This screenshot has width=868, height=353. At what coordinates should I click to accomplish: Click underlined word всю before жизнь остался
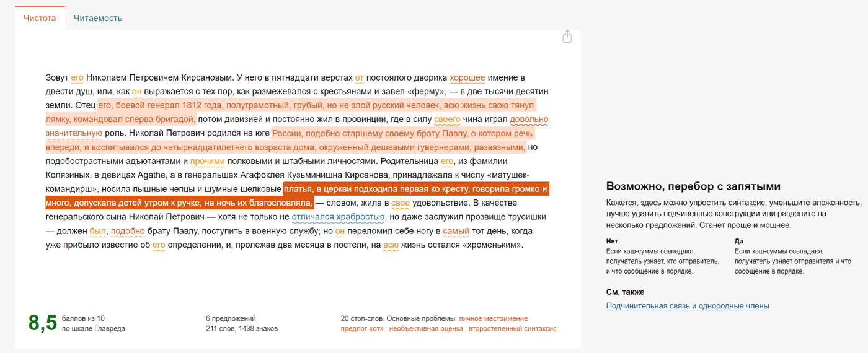click(391, 245)
